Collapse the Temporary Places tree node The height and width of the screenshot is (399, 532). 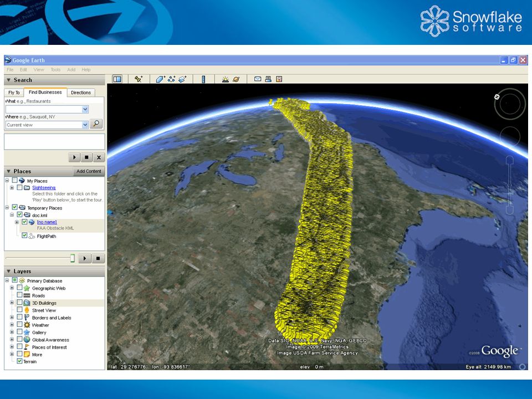[x=7, y=207]
